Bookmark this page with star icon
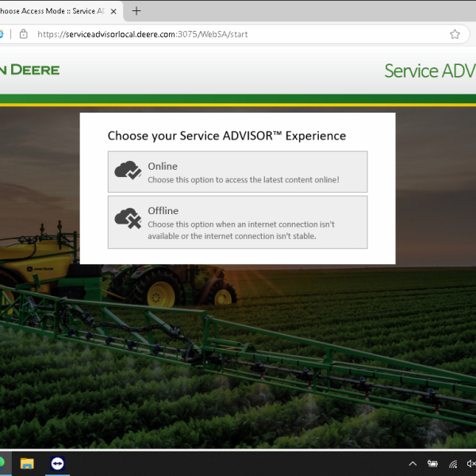 [455, 34]
